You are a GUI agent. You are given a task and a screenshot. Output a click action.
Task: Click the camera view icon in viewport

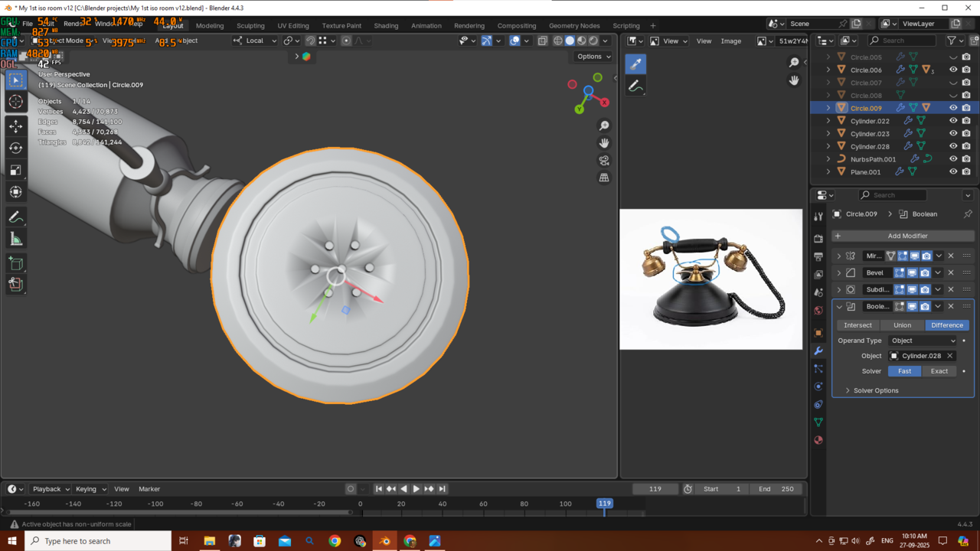[604, 161]
